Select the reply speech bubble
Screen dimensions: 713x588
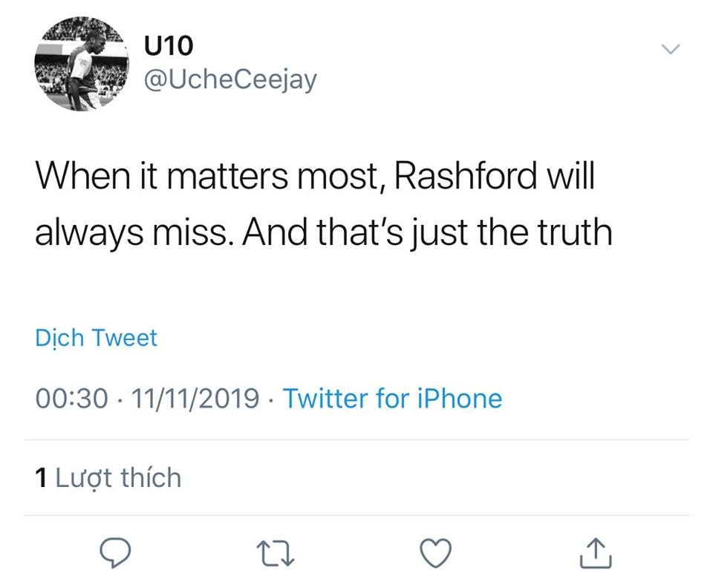(113, 551)
